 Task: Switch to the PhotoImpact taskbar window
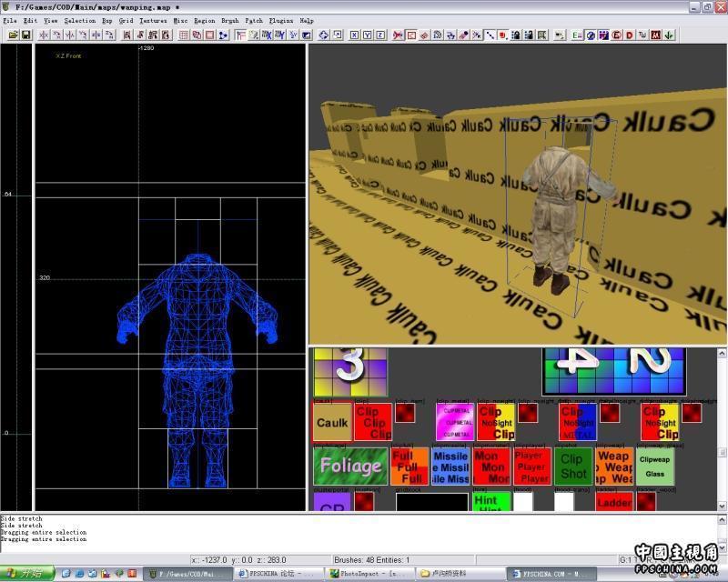pos(368,574)
